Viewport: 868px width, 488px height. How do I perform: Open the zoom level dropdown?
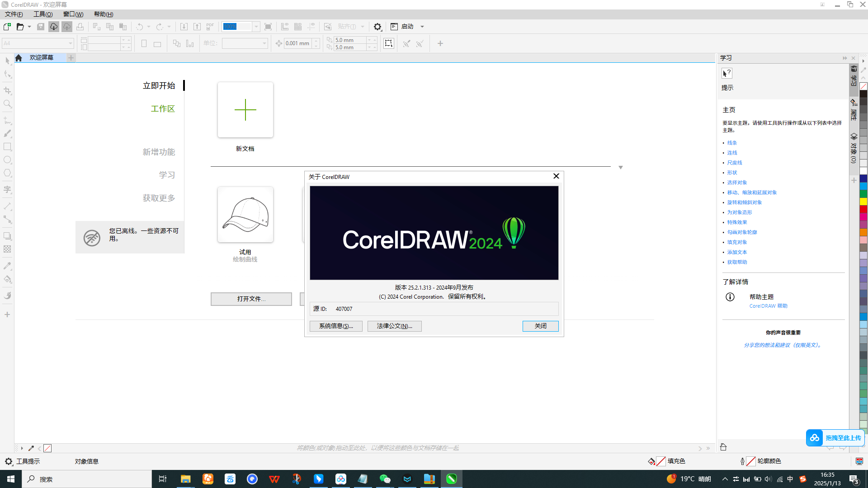pyautogui.click(x=256, y=27)
